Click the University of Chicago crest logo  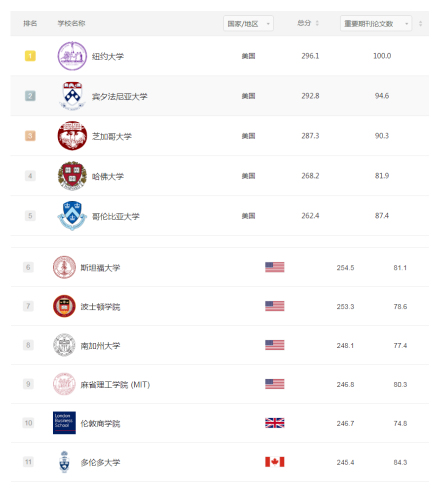coord(72,136)
